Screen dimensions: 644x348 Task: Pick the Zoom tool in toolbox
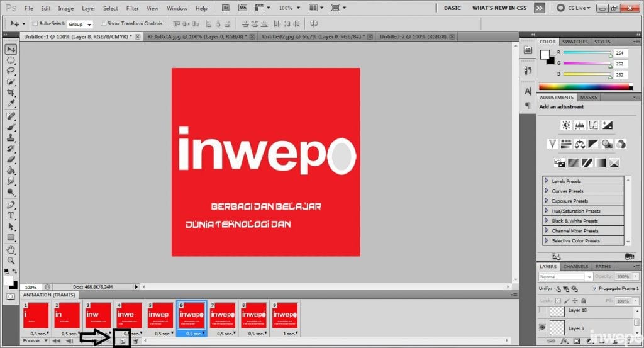point(11,259)
